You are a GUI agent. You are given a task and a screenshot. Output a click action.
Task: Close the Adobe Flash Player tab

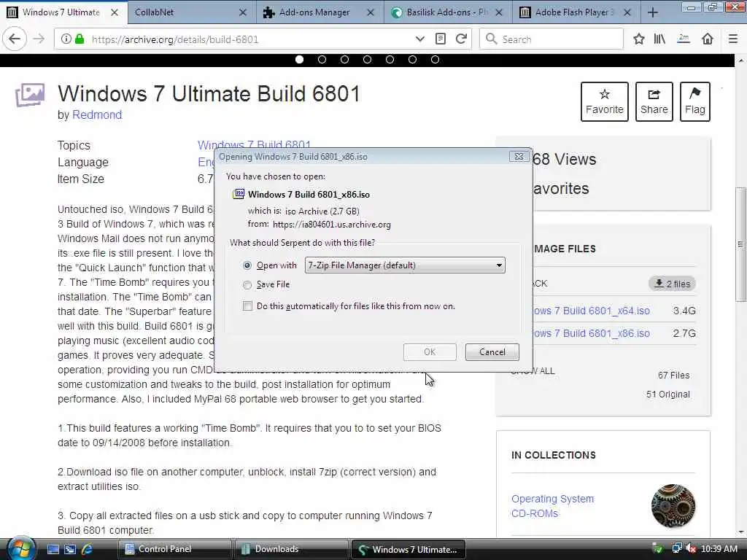[x=627, y=12]
